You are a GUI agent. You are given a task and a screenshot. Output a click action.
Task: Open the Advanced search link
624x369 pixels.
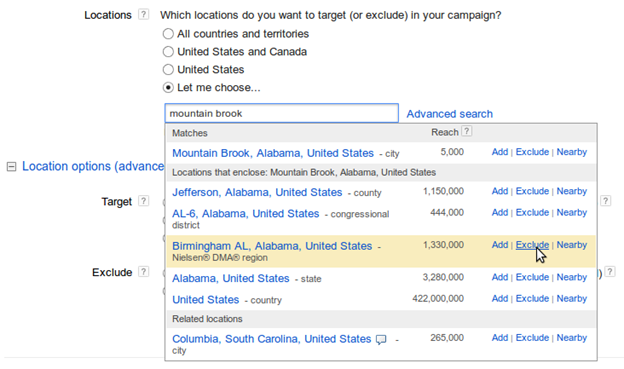point(449,114)
